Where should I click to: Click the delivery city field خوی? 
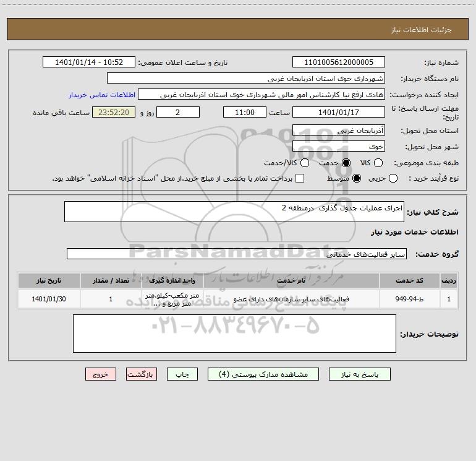pyautogui.click(x=339, y=146)
